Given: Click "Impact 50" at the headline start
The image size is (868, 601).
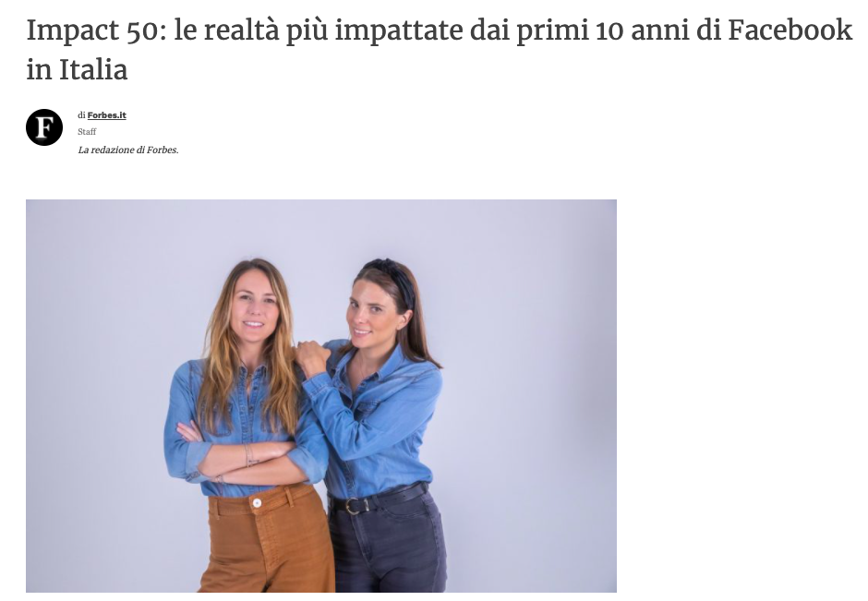Looking at the screenshot, I should coord(92,31).
